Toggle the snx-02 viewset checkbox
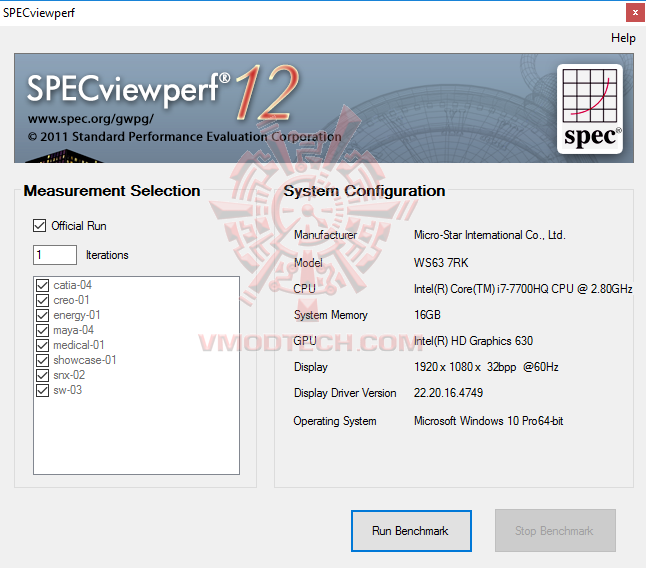The width and height of the screenshot is (646, 568). [42, 375]
